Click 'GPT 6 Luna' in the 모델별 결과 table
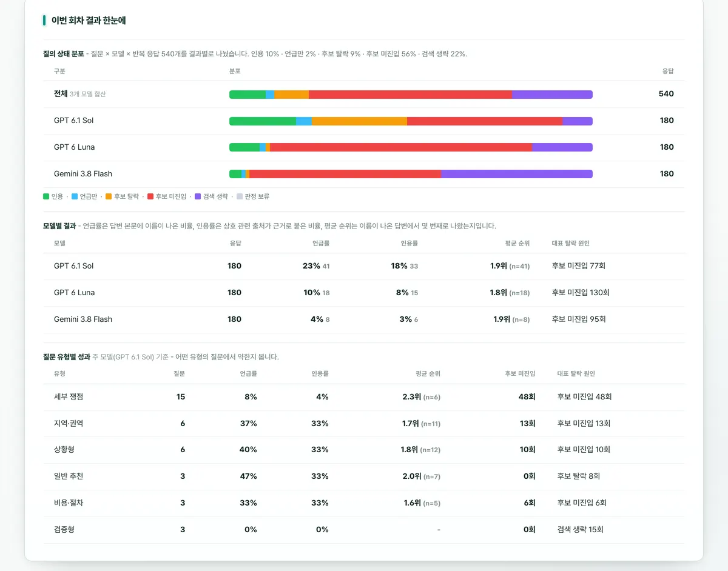728x571 pixels. 74,293
